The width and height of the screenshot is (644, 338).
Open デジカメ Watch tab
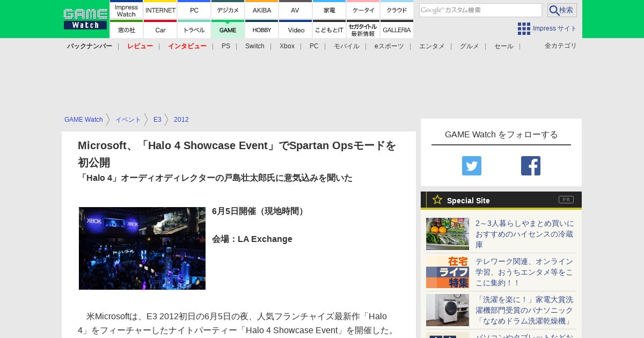228,9
